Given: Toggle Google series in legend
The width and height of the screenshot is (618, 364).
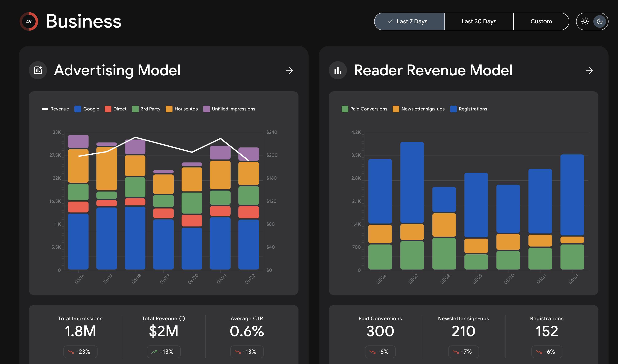Looking at the screenshot, I should (87, 109).
